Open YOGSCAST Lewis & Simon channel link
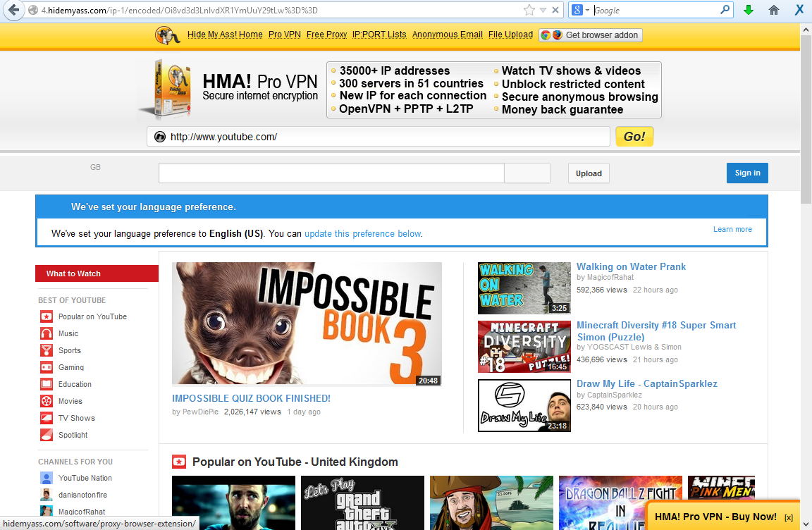The width and height of the screenshot is (812, 530). [x=634, y=347]
